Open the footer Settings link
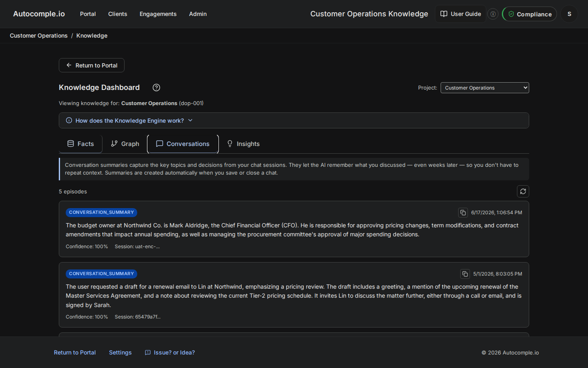The image size is (588, 368). coord(120,352)
